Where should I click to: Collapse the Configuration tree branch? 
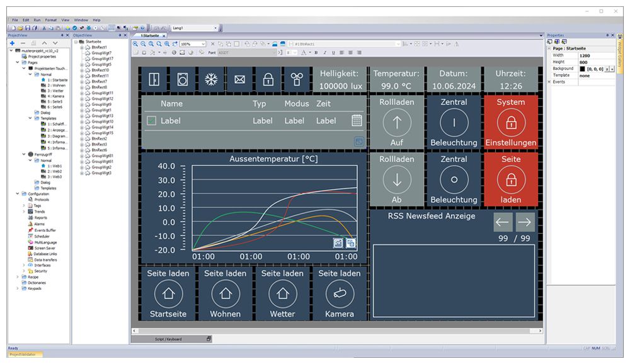(x=16, y=194)
